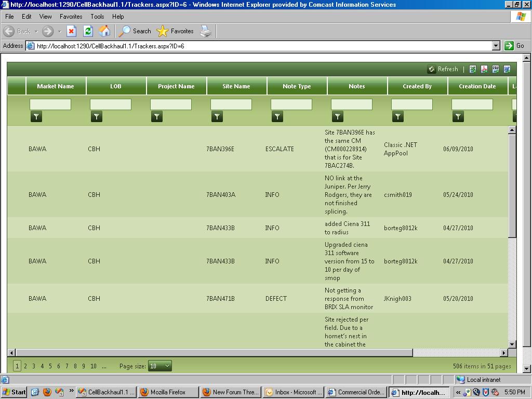Image resolution: width=532 pixels, height=399 pixels.
Task: Switch to Mozilla Firefox taskbar window
Action: 169,392
